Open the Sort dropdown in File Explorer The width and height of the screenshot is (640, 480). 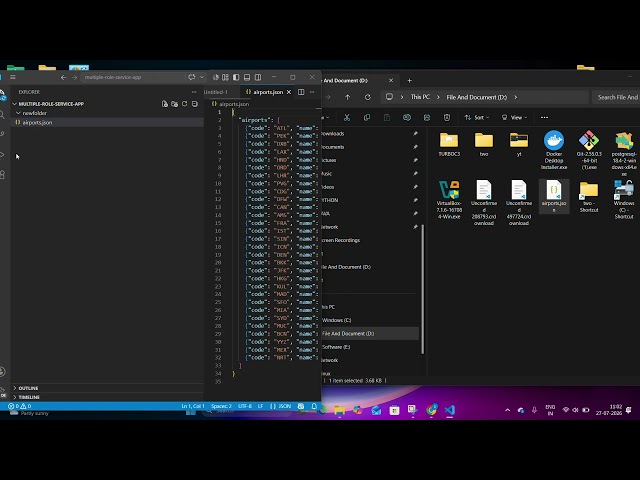(476, 118)
